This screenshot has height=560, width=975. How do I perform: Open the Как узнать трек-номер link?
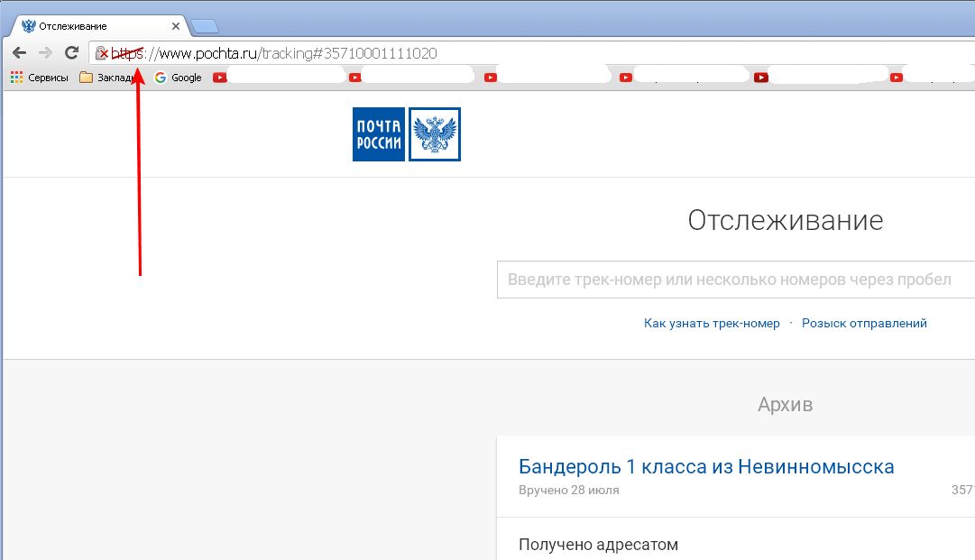(712, 323)
